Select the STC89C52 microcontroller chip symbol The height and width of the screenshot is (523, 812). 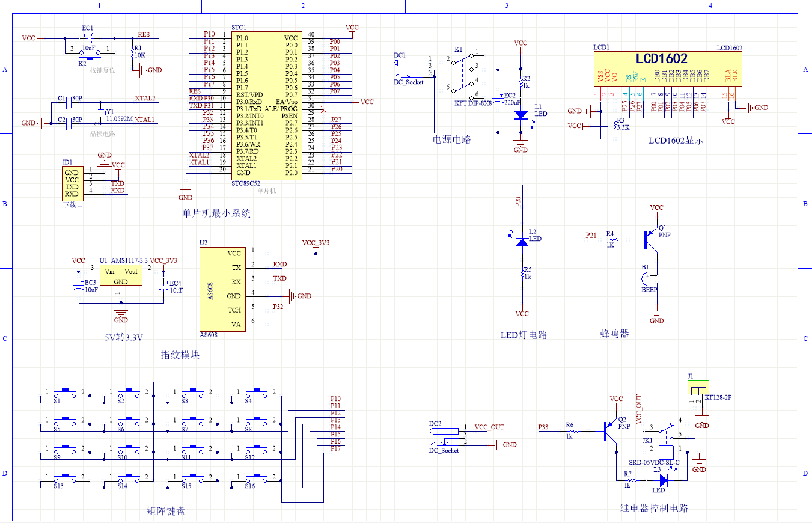267,105
